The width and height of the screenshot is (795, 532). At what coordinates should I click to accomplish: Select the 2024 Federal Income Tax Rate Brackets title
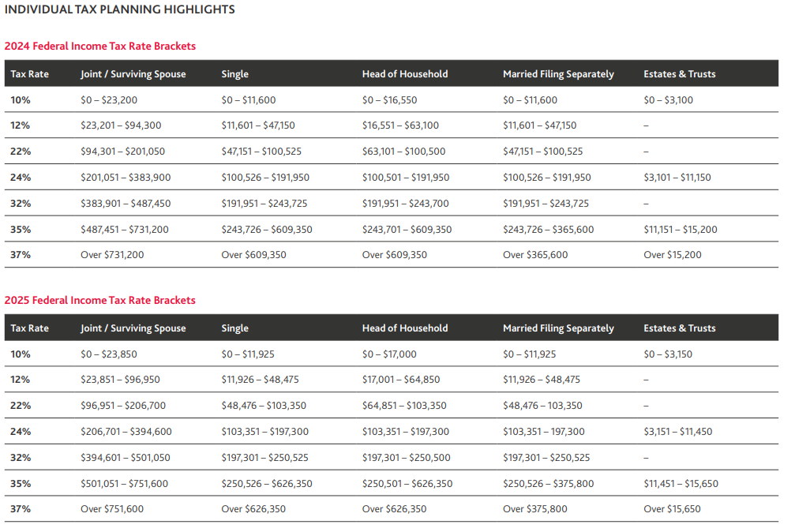tap(100, 47)
